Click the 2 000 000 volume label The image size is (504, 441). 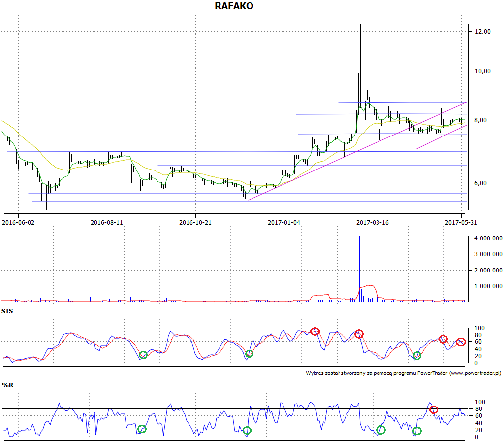488,270
